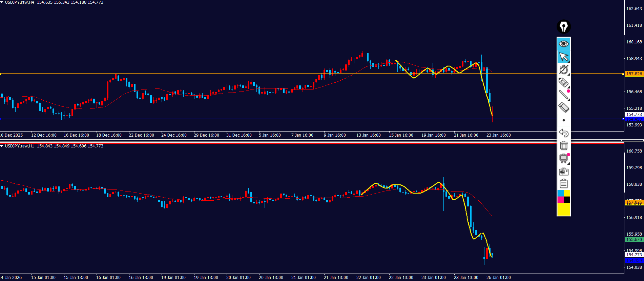Toggle ink visibility with the eye icon

tap(564, 44)
